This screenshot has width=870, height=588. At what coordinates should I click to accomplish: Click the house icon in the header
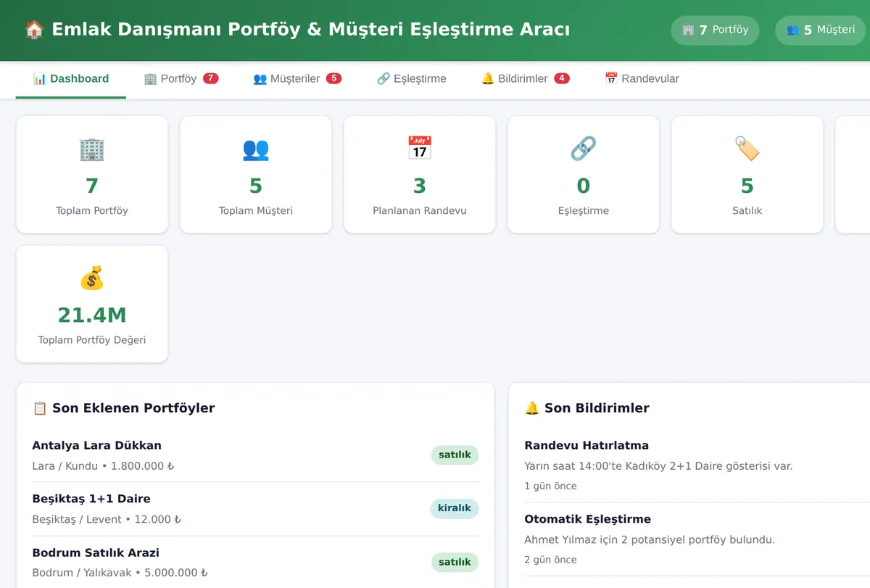tap(34, 30)
